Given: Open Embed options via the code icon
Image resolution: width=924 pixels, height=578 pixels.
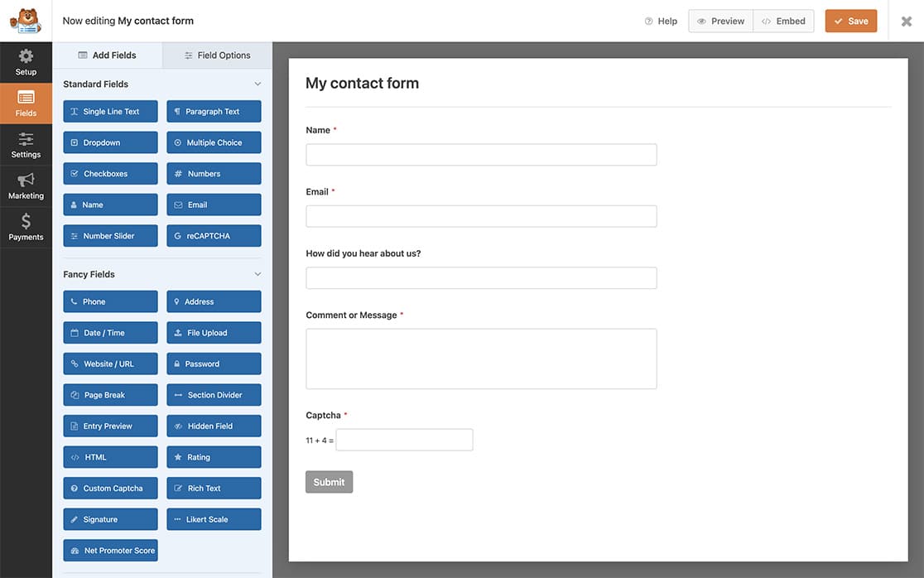Looking at the screenshot, I should pos(782,20).
